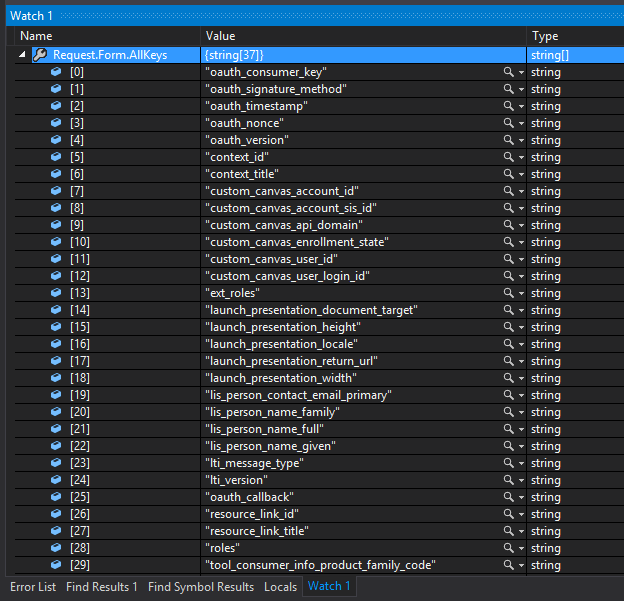Click the blue cube icon of item [24]
The image size is (624, 601).
pos(56,480)
